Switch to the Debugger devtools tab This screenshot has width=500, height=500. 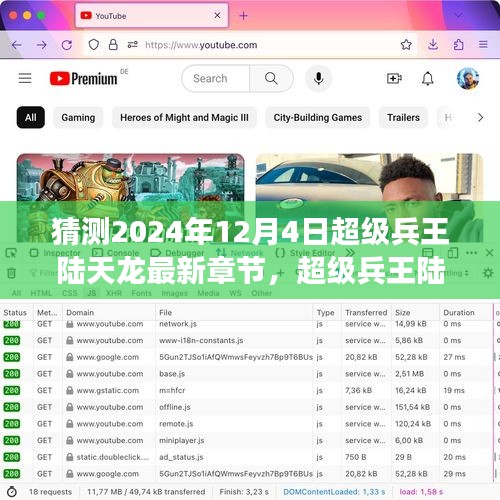[x=177, y=253]
